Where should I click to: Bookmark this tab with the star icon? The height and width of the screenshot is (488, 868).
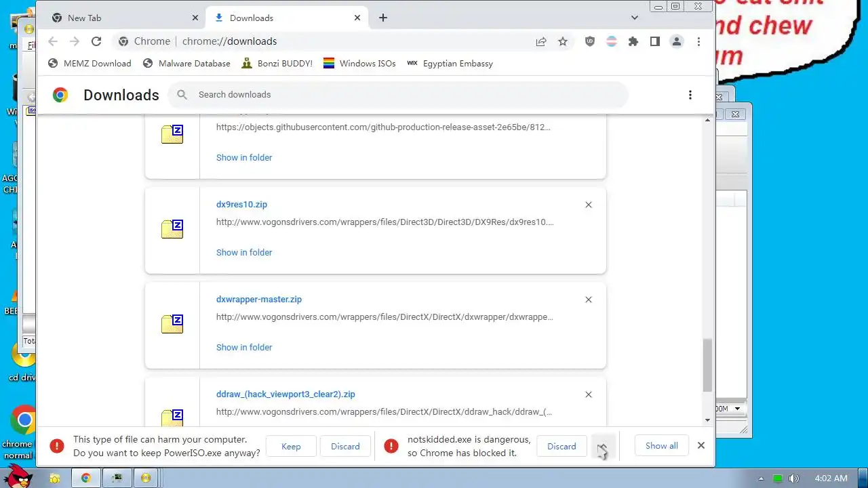pos(563,41)
